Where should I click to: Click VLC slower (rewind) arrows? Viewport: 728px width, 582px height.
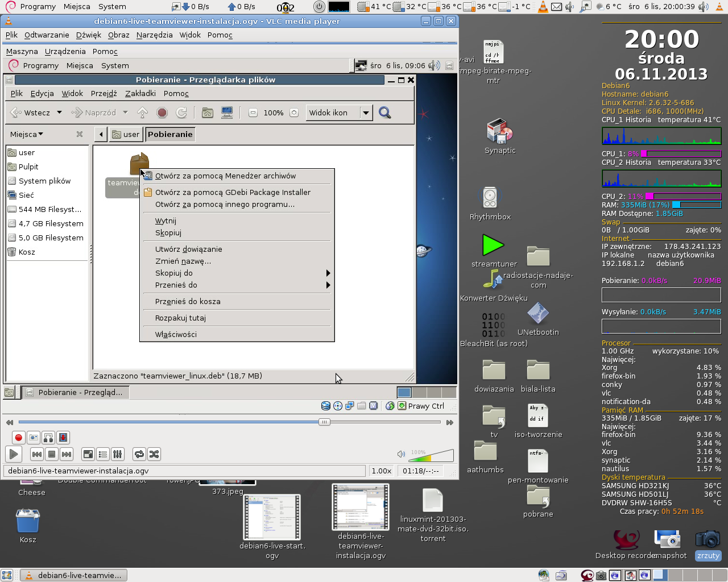click(10, 422)
